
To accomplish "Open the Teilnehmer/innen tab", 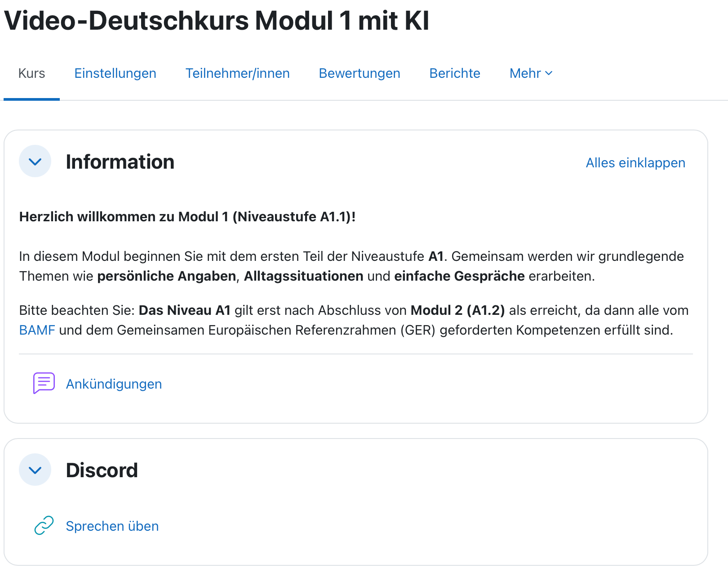I will (237, 73).
